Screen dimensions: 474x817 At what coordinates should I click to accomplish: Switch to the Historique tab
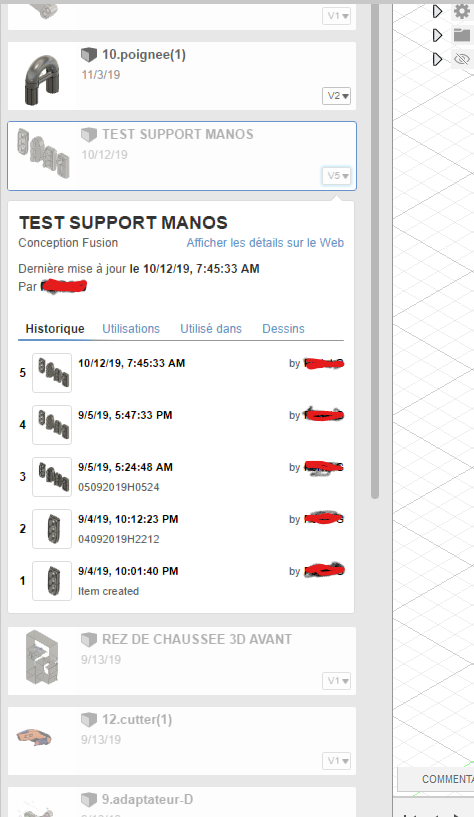[x=55, y=329]
